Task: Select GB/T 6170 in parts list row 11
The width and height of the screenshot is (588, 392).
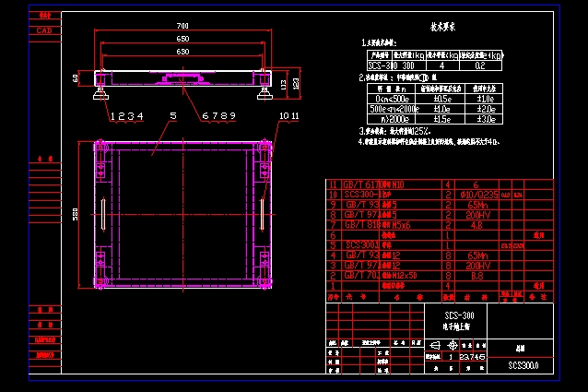Action: (362, 184)
